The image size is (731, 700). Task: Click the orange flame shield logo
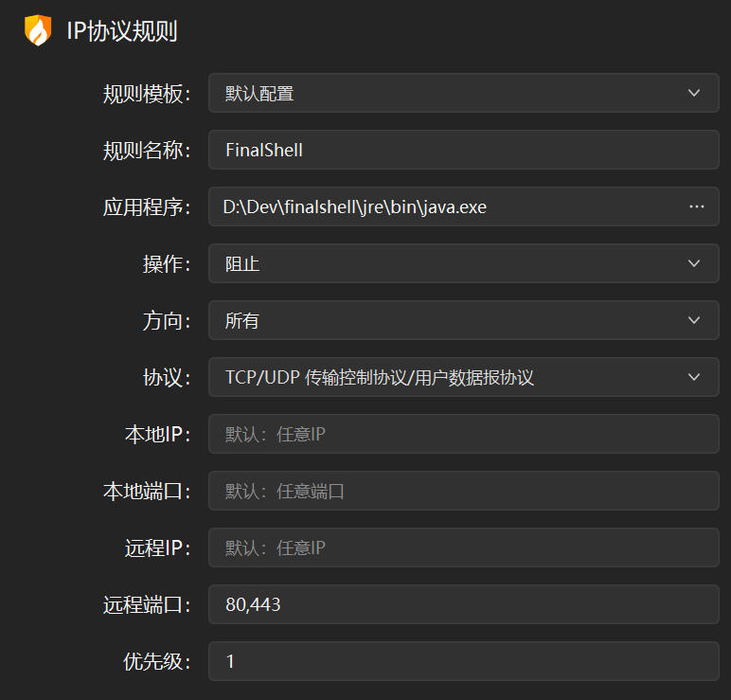click(x=37, y=31)
